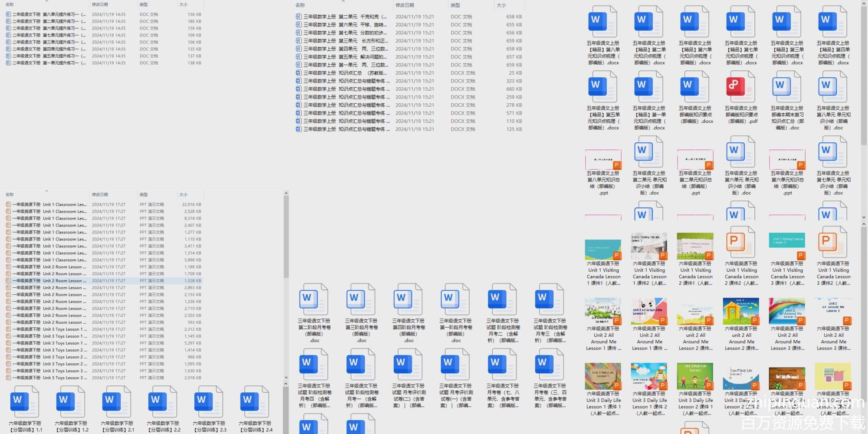Click scroll-down arrow in 五年级语文上册 icon panel
868x434 pixels.
tap(864, 217)
